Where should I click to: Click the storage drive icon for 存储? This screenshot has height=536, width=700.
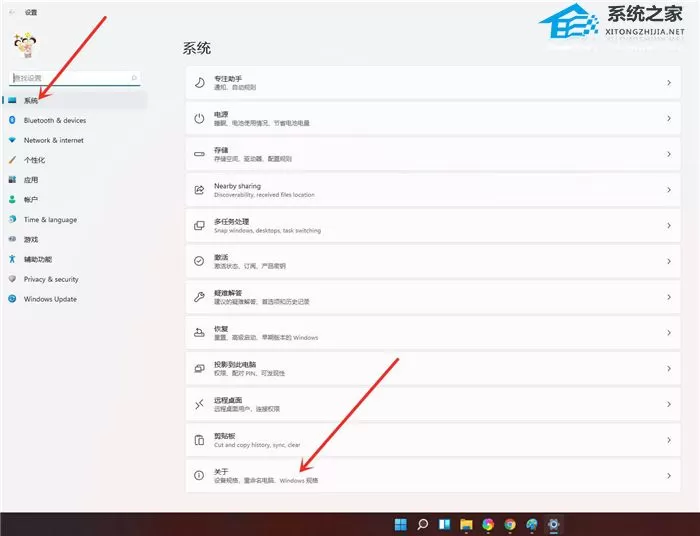199,154
